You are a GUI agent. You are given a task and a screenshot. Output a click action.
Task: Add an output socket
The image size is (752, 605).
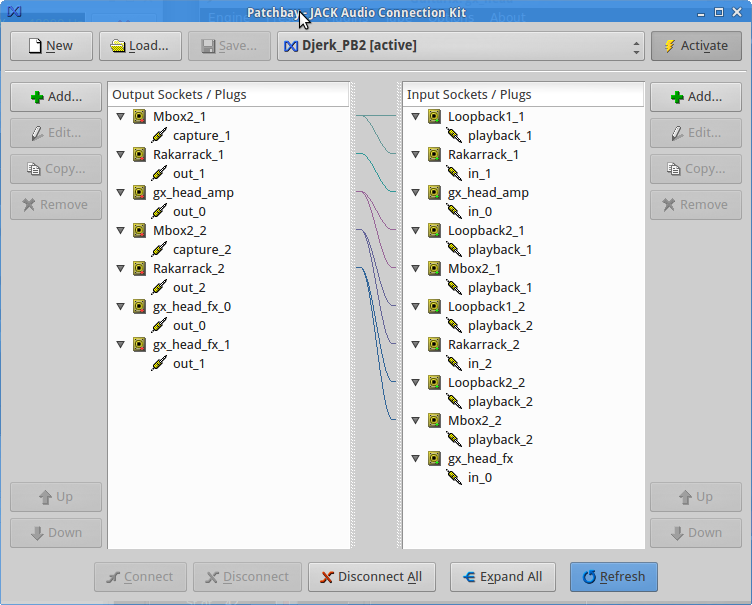[56, 97]
